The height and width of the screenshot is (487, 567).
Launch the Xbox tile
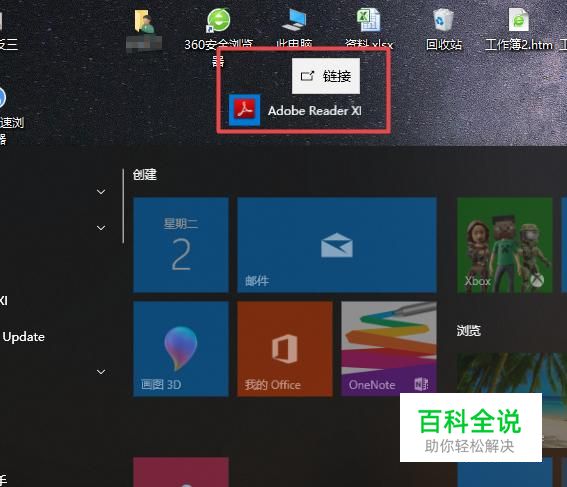click(504, 245)
